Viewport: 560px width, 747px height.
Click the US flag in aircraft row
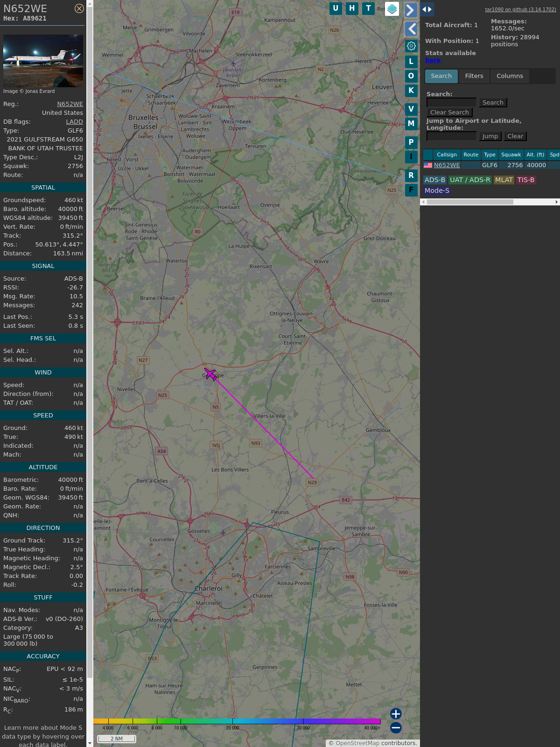pyautogui.click(x=428, y=165)
